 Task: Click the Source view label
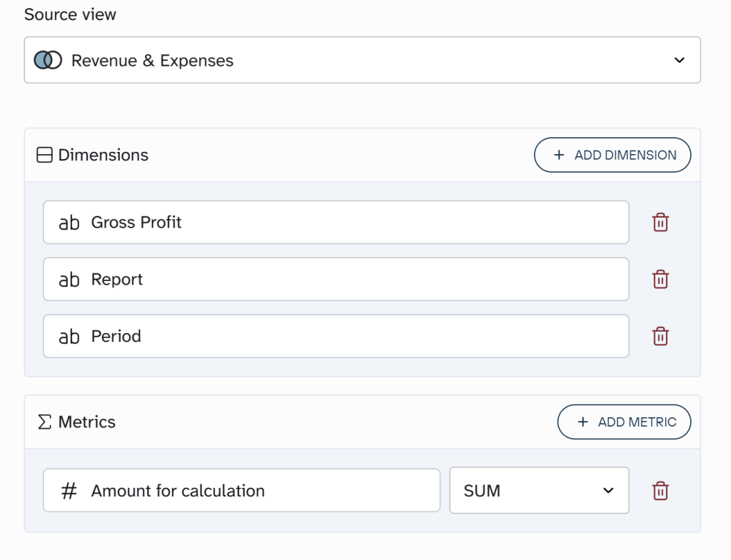tap(69, 14)
